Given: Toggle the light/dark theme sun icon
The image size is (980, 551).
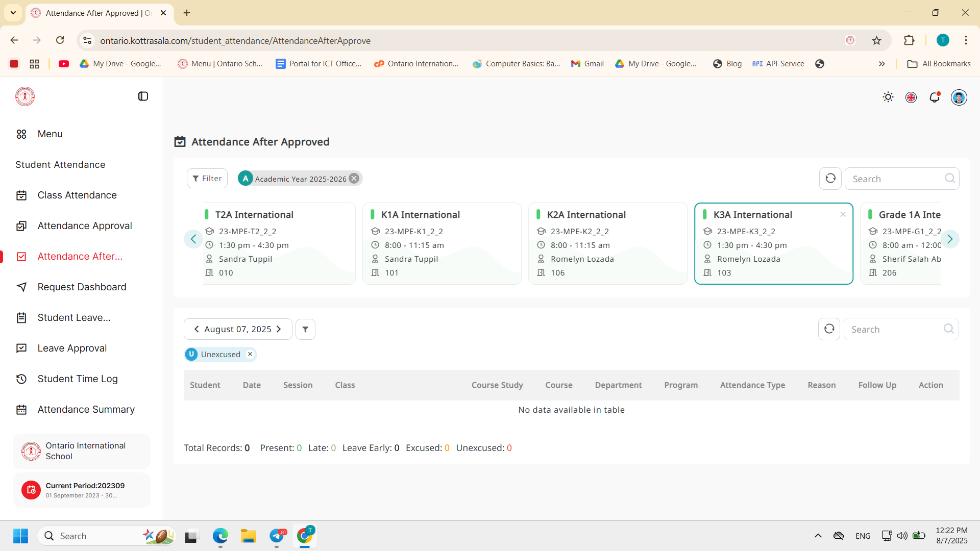Looking at the screenshot, I should [888, 97].
